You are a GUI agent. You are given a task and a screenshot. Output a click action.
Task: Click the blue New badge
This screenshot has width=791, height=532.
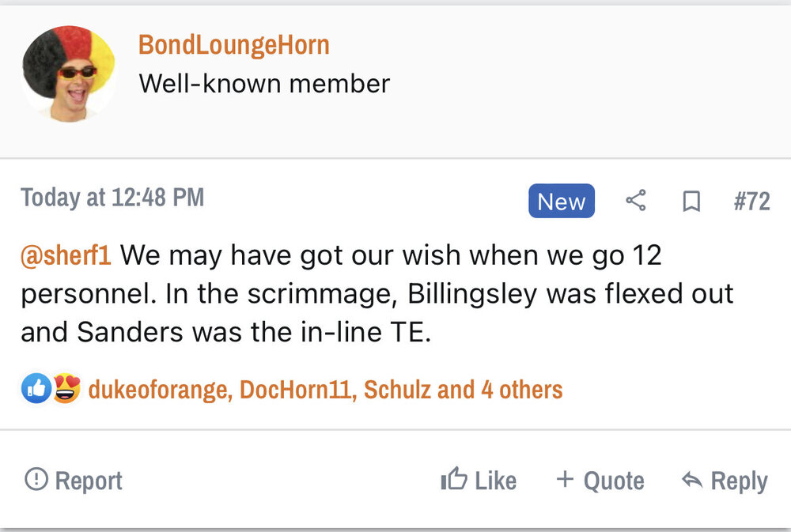pos(561,202)
